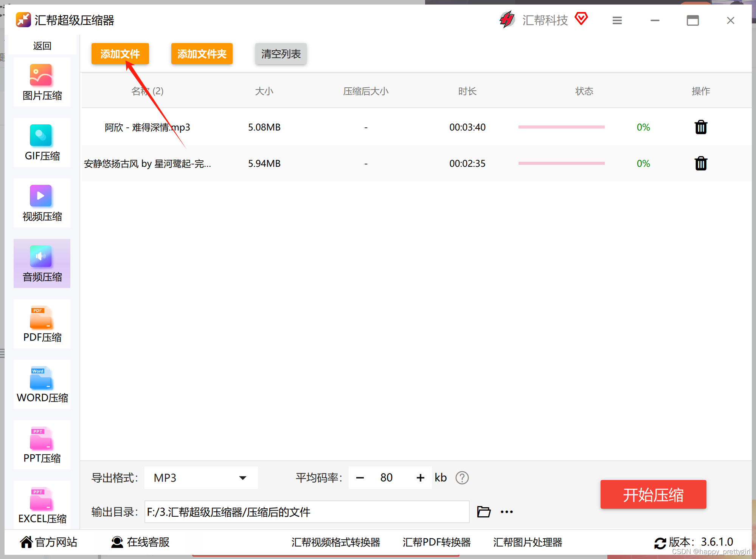Click the 返回 back tab

[x=42, y=46]
